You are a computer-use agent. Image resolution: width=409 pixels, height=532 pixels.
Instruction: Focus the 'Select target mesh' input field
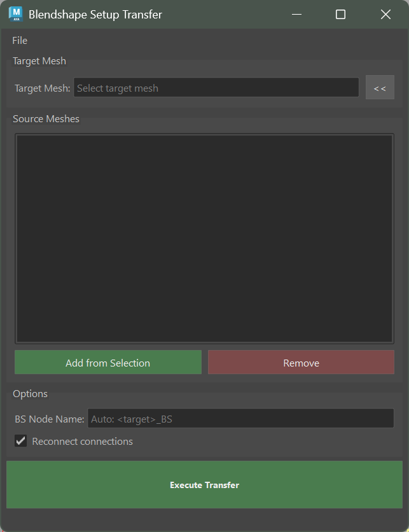point(216,88)
